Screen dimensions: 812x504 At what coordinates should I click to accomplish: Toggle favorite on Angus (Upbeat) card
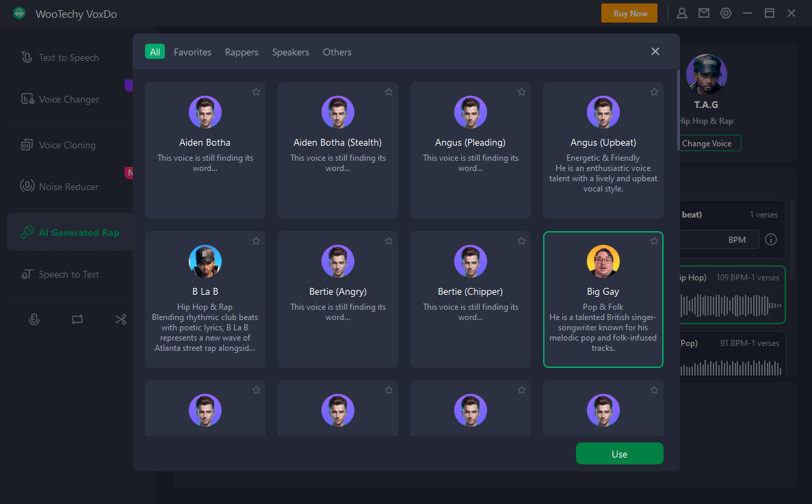(654, 92)
